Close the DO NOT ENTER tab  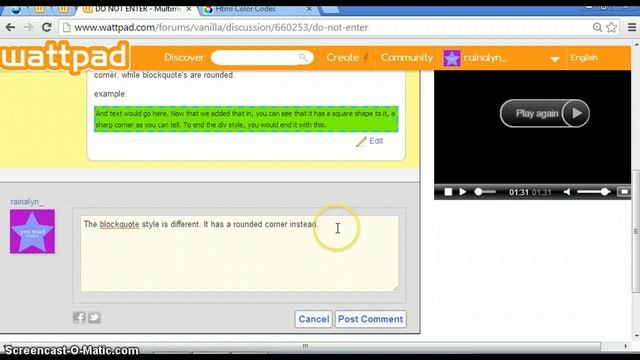[x=189, y=9]
